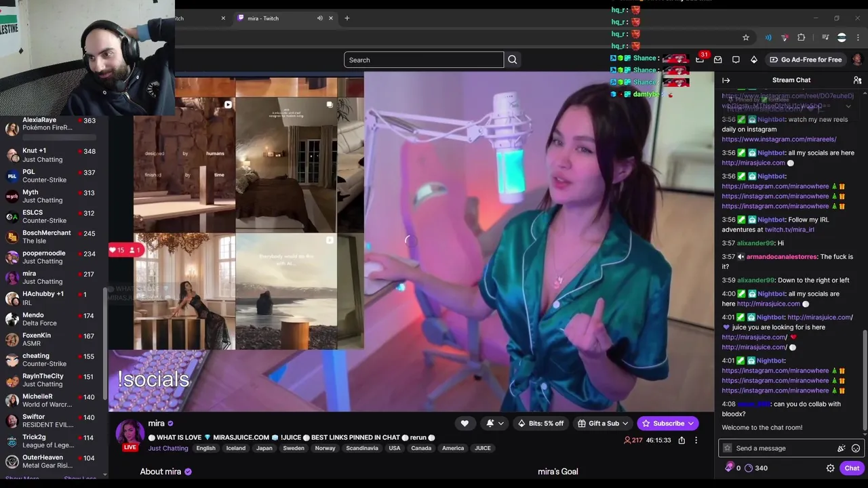
Task: Open the notifications inbox icon
Action: coord(718,60)
